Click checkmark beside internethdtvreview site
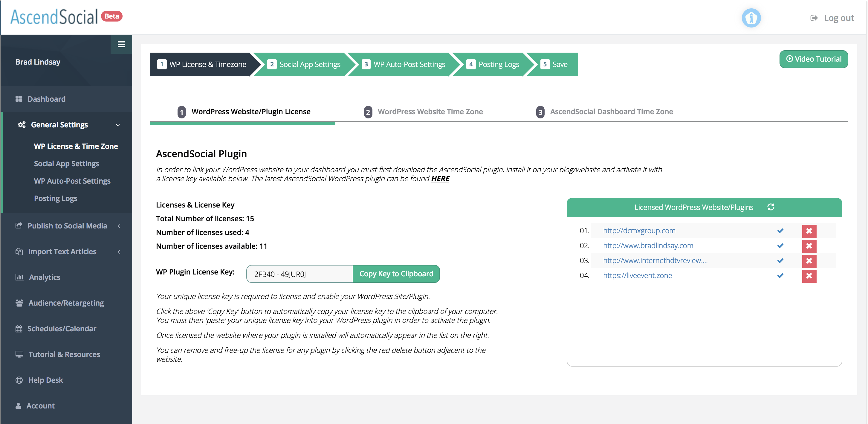Image resolution: width=868 pixels, height=424 pixels. point(780,260)
